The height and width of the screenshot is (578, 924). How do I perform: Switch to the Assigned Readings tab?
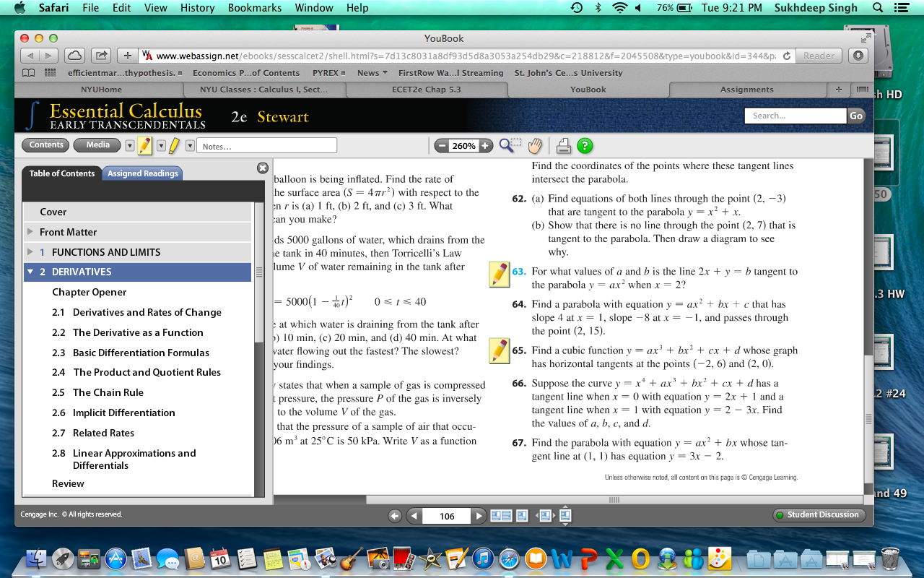143,173
